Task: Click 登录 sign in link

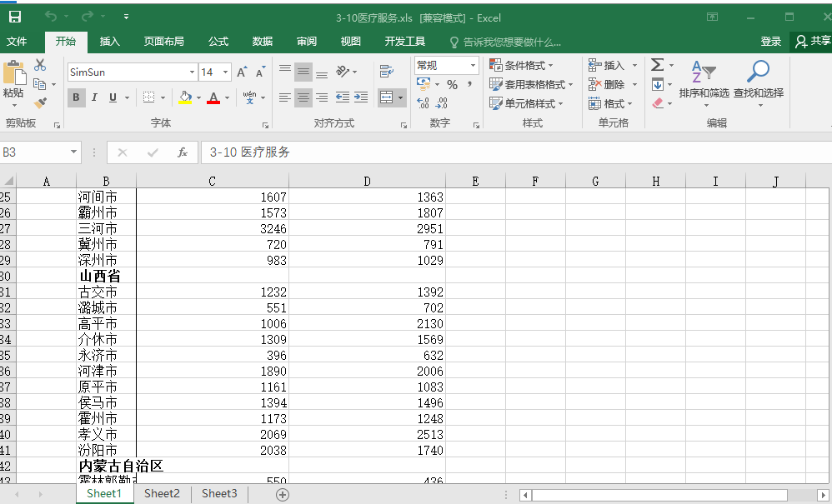Action: click(770, 42)
